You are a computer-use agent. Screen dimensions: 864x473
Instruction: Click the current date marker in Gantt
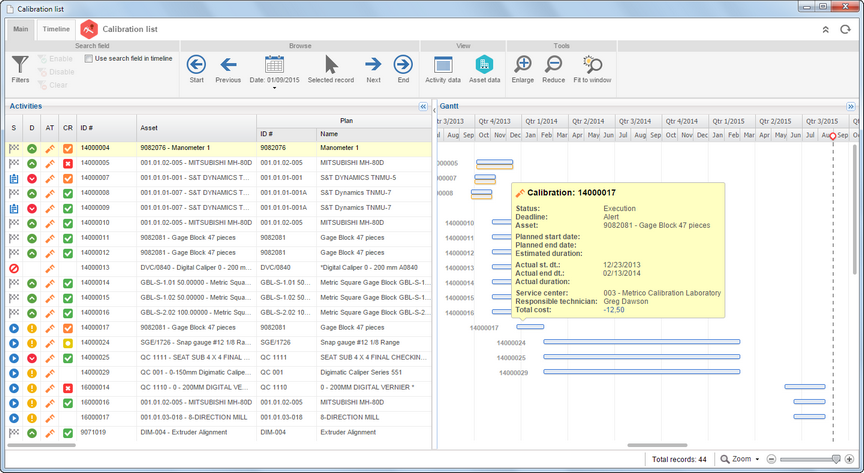click(833, 136)
